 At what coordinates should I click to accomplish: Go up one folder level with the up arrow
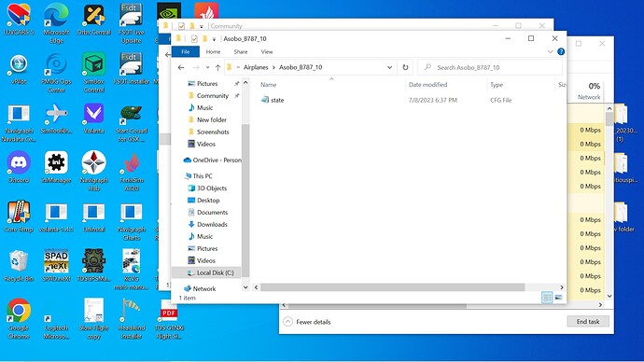[x=217, y=67]
